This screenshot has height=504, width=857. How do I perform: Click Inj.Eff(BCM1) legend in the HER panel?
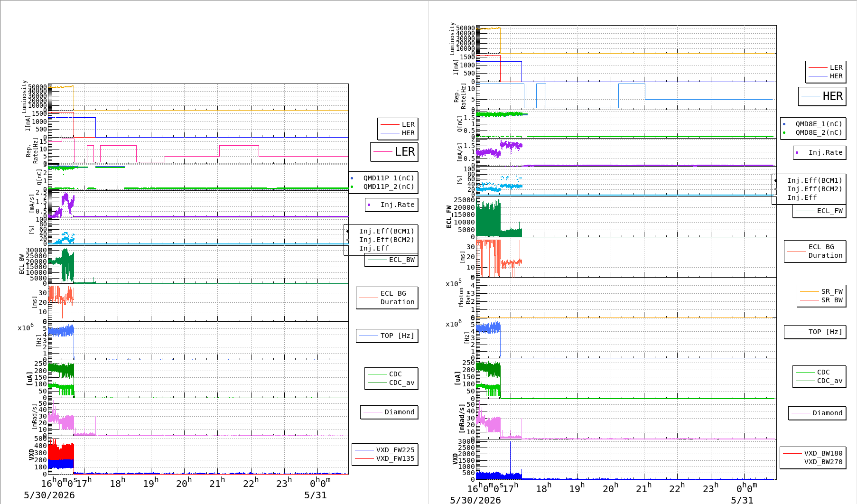coord(814,180)
